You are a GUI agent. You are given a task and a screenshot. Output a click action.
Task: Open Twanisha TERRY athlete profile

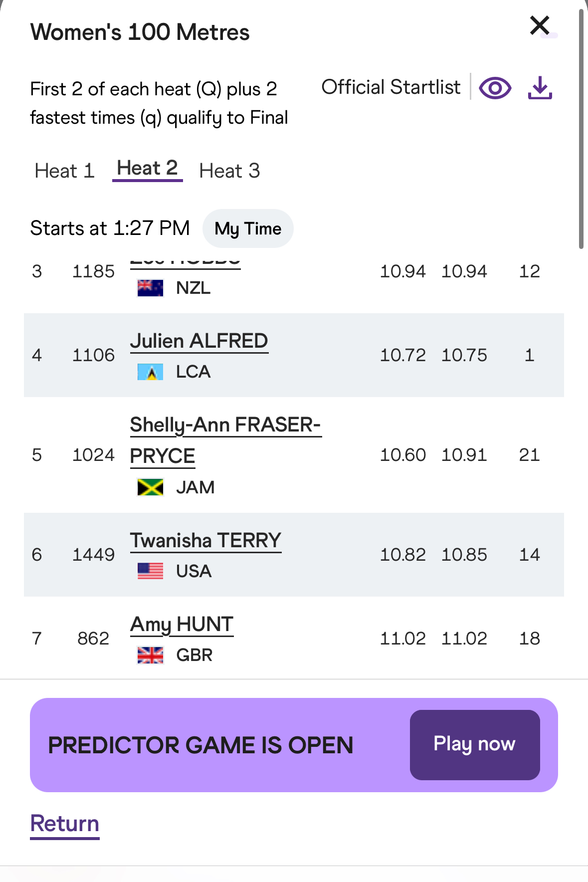click(x=205, y=541)
